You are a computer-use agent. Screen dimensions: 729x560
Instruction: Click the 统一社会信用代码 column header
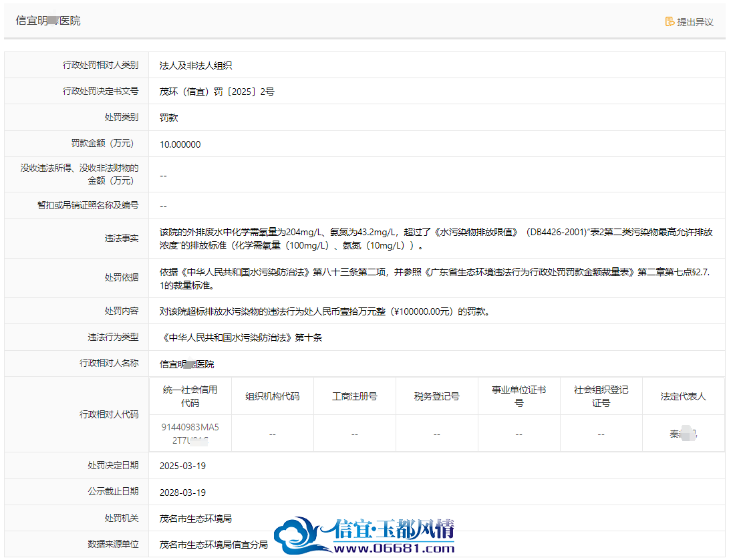(190, 396)
